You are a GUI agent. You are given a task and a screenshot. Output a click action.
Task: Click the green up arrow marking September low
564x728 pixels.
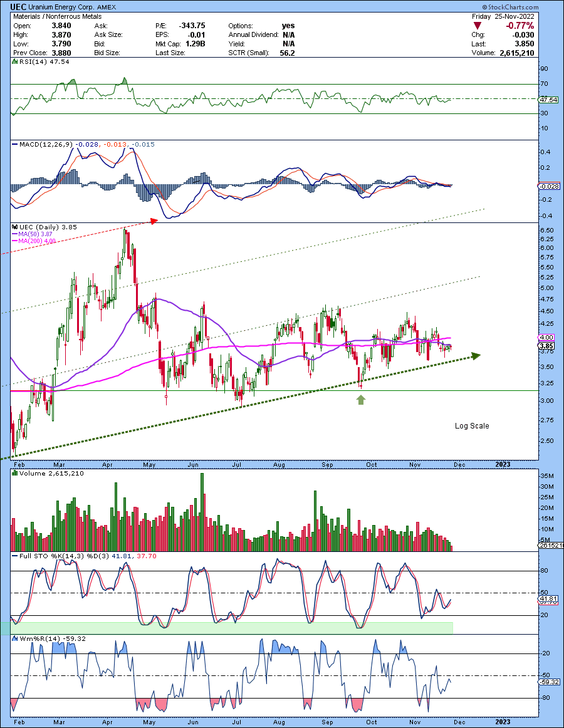click(361, 400)
